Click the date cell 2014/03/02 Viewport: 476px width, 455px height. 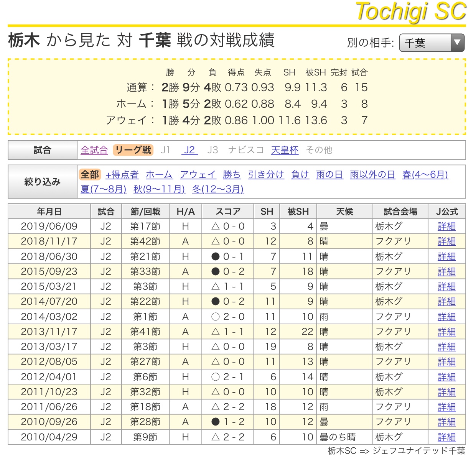[49, 317]
